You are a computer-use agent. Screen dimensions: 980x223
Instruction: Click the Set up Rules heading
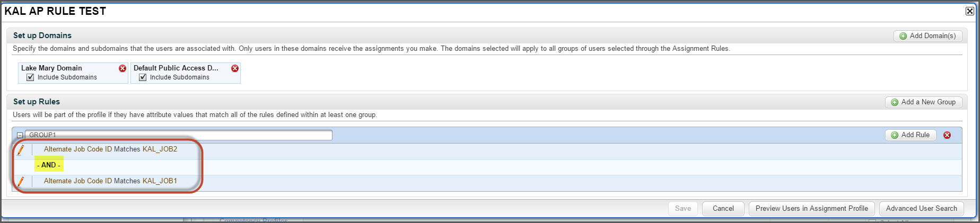[37, 102]
